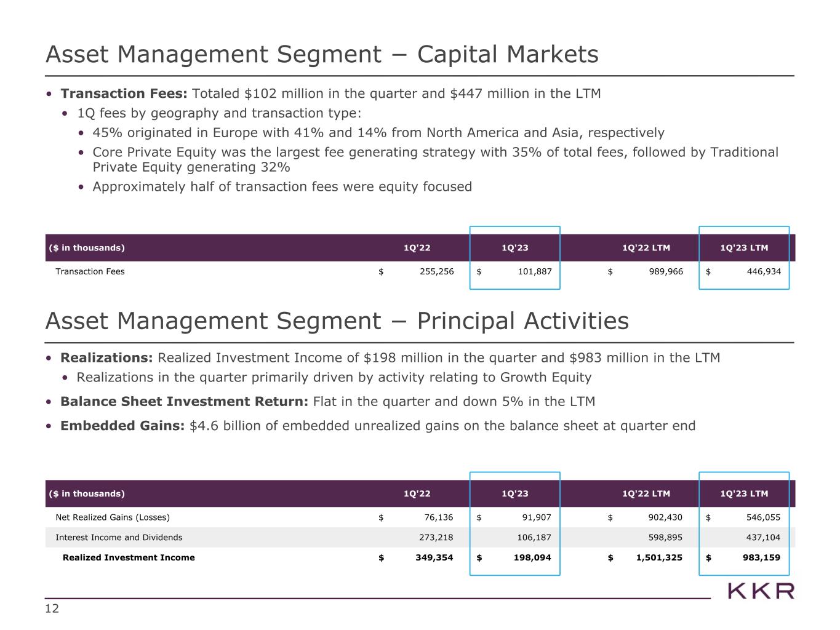Select the bold Realized Investment Income row label
Viewport: 840px width, 630px height.
(x=129, y=557)
